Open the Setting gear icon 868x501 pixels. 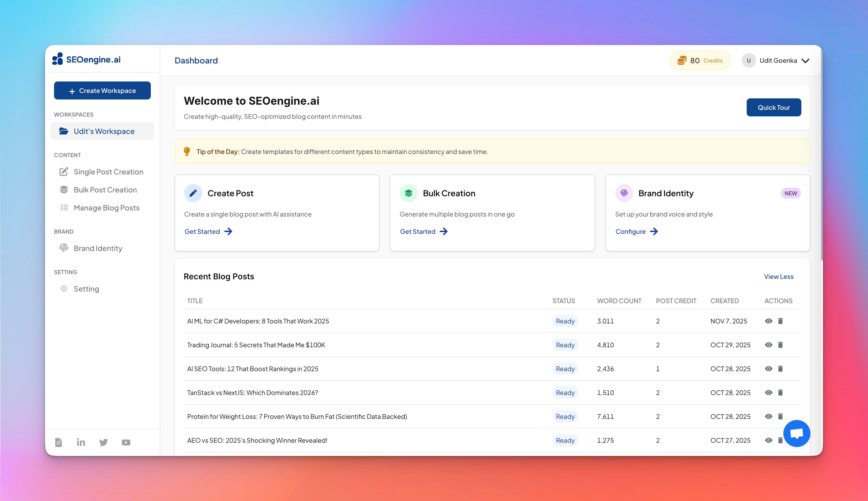coord(64,289)
